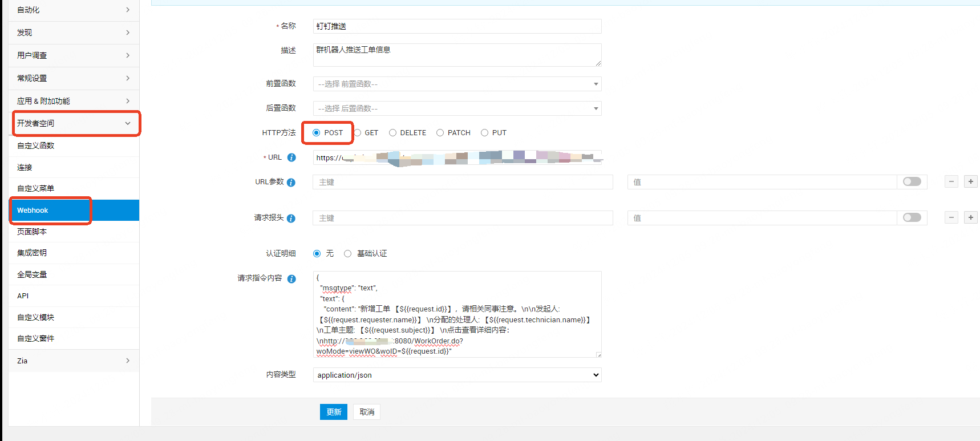Select the PATCH HTTP method
The width and height of the screenshot is (980, 441).
pyautogui.click(x=440, y=133)
